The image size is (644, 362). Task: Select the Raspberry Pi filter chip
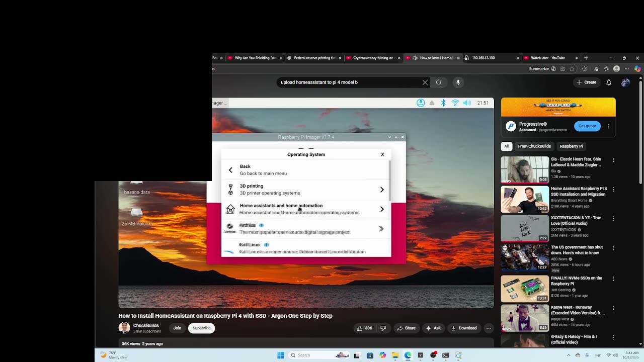[x=571, y=146]
